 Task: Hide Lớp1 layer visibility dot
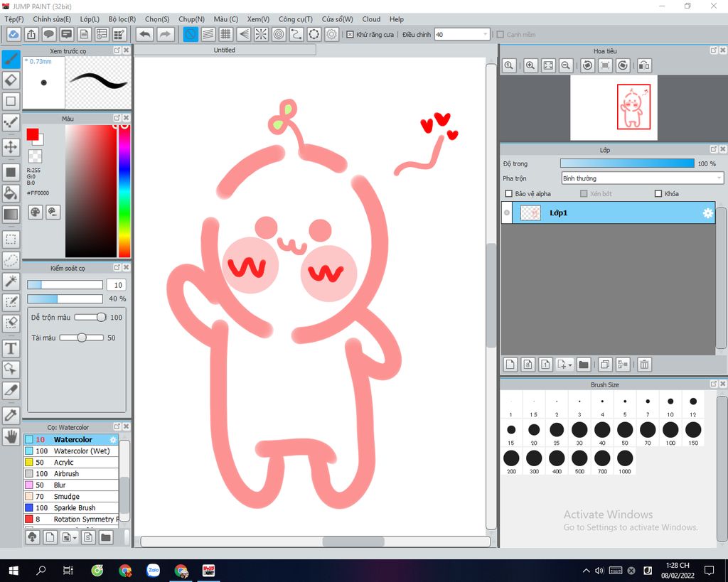[x=506, y=213]
